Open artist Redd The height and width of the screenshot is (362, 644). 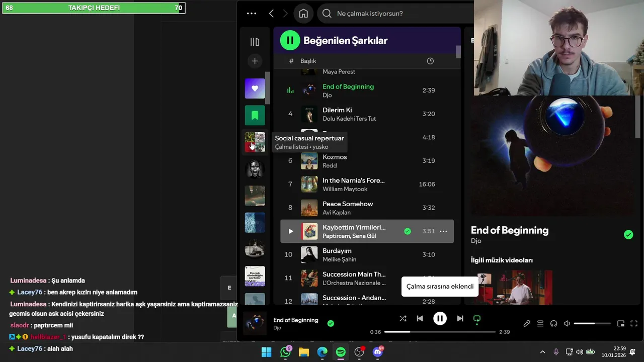pos(330,165)
